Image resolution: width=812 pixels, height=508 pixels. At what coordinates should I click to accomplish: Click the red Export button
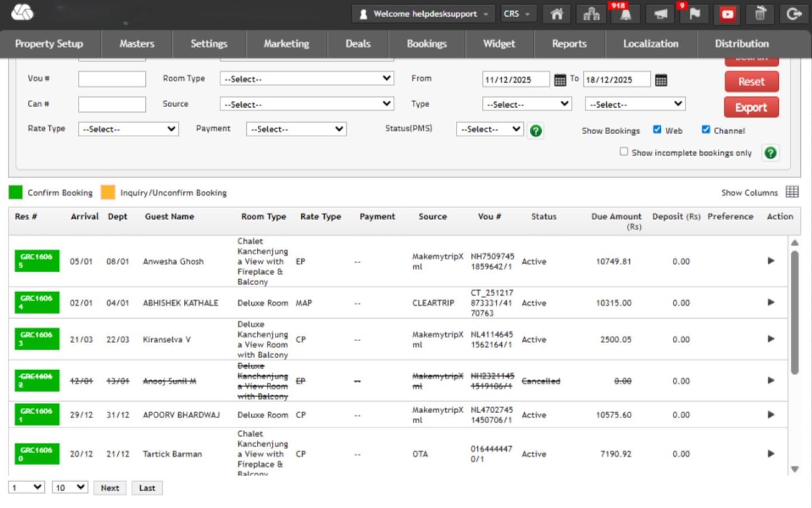[751, 107]
